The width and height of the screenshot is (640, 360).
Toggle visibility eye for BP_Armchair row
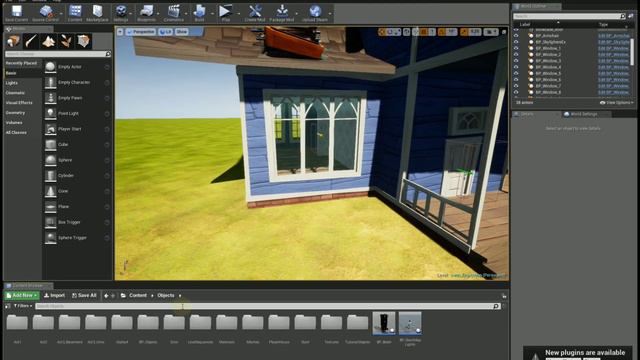[516, 36]
